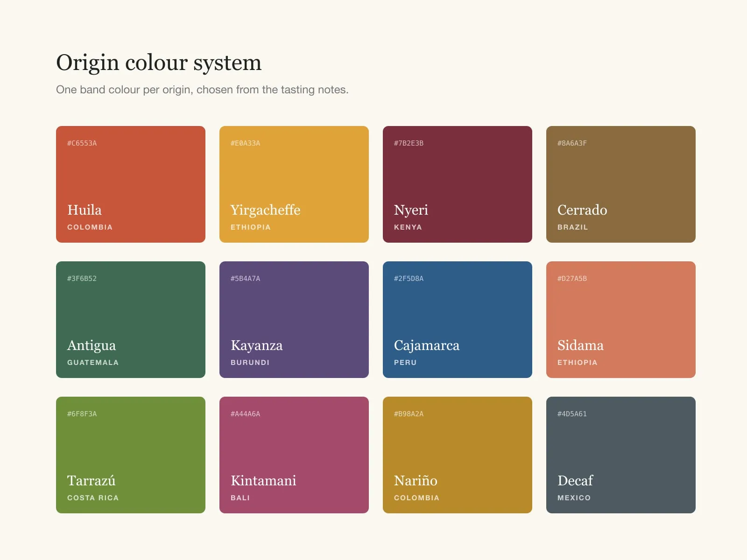Select the hex value #7B2E3B
Image resolution: width=747 pixels, height=560 pixels.
pos(409,143)
